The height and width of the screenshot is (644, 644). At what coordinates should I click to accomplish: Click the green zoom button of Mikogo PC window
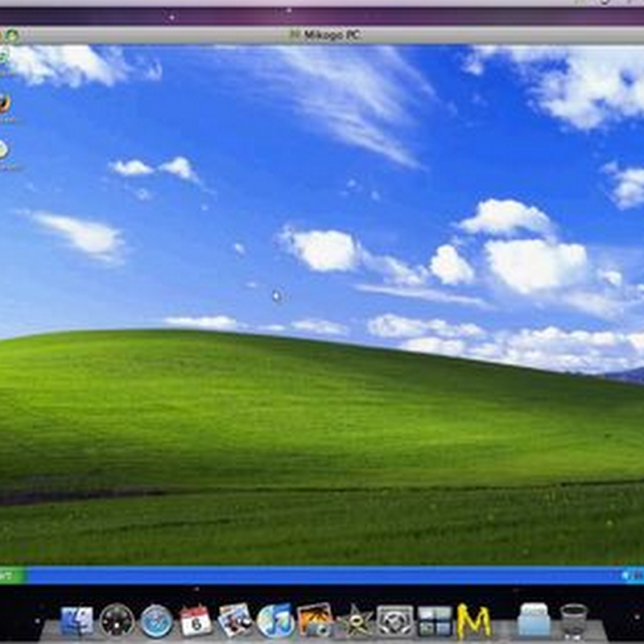click(x=12, y=35)
